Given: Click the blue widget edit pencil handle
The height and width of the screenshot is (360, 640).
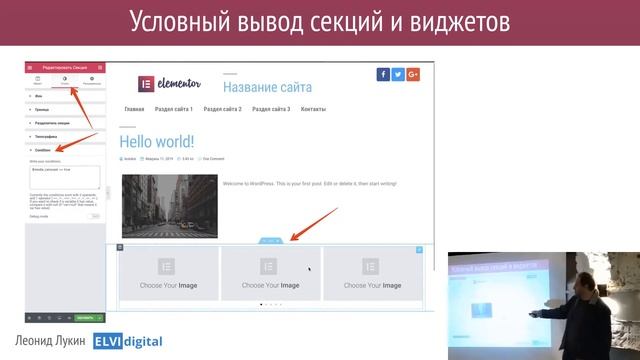Looking at the screenshot, I should [419, 249].
